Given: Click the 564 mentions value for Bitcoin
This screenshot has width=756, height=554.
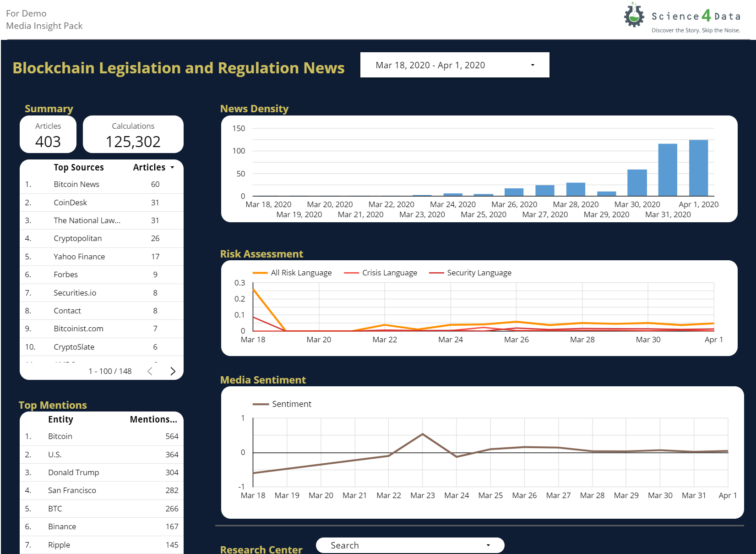Looking at the screenshot, I should pyautogui.click(x=172, y=436).
